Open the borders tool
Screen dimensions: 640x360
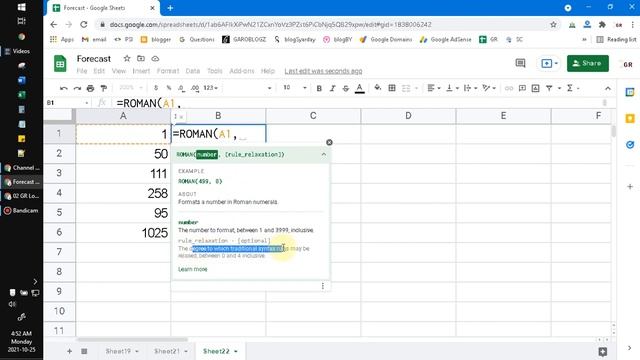click(392, 88)
